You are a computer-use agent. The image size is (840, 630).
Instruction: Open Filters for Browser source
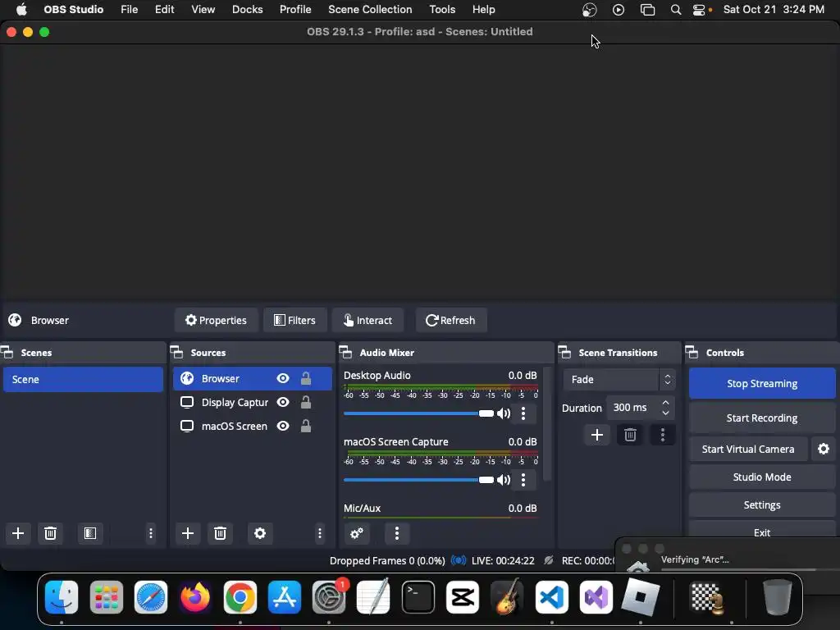pyautogui.click(x=294, y=321)
